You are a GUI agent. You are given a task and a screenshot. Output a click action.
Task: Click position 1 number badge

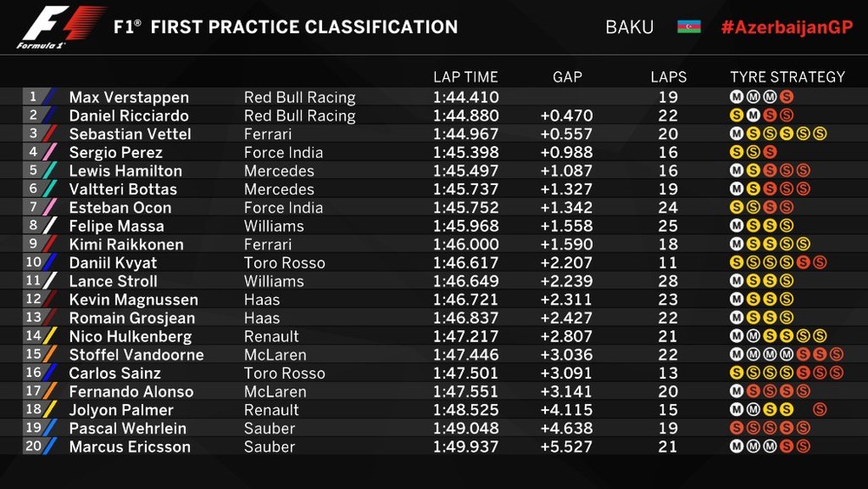[x=34, y=97]
